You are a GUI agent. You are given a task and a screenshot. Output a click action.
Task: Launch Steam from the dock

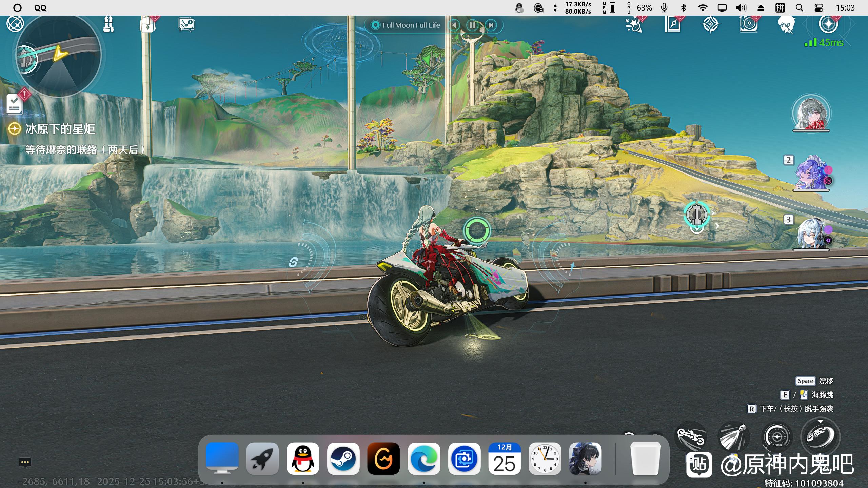343,459
